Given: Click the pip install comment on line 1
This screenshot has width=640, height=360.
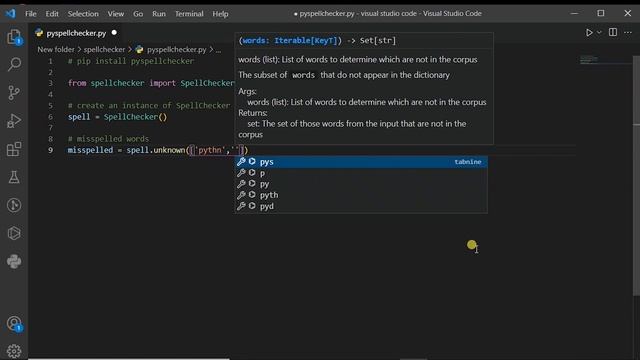Looking at the screenshot, I should 131,61.
